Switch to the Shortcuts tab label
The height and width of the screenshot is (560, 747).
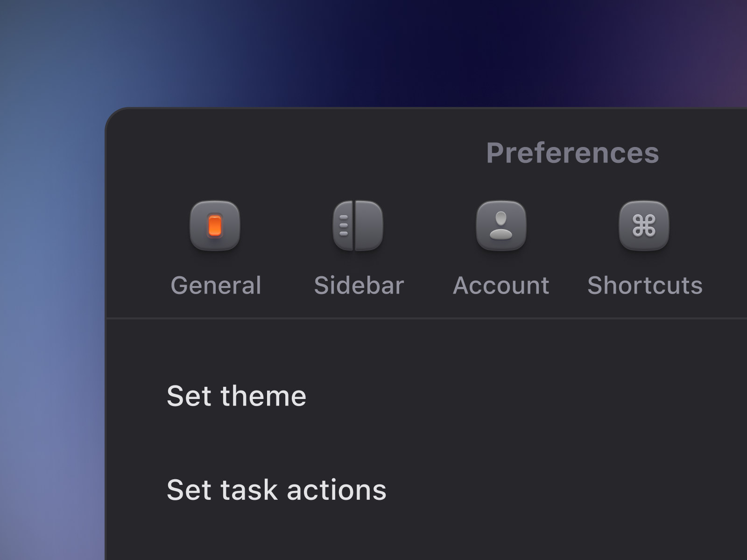(645, 285)
